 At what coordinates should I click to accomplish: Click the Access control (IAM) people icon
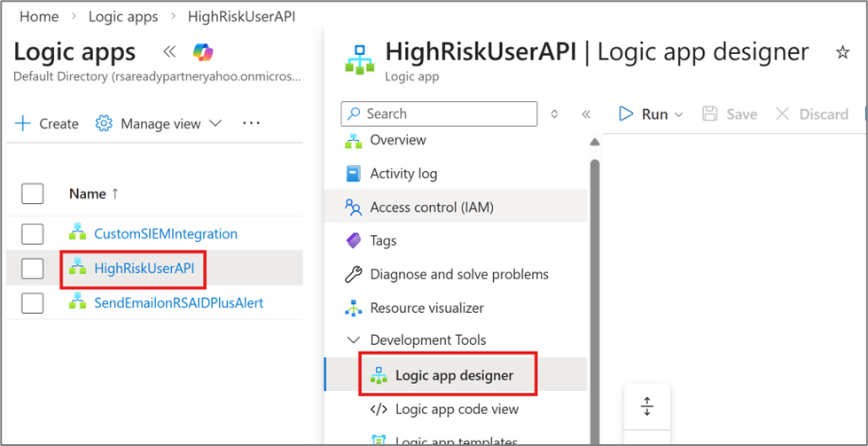click(353, 207)
